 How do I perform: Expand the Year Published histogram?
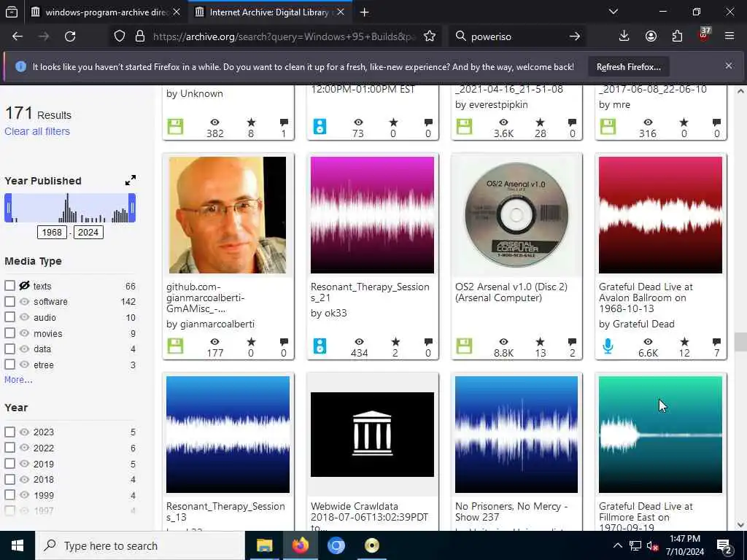[130, 181]
